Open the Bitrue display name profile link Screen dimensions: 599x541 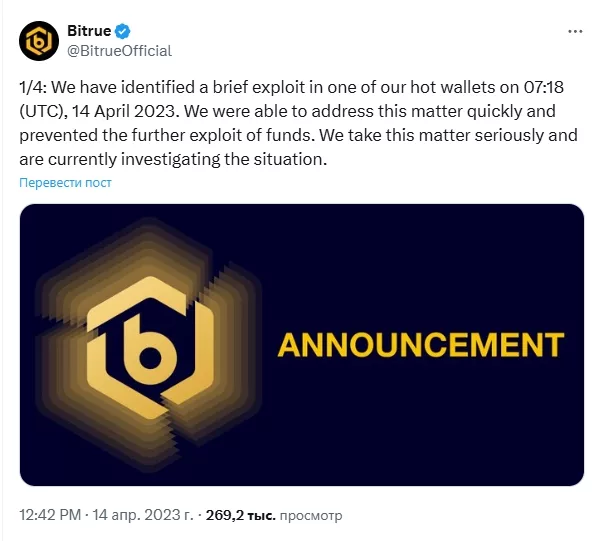pos(89,31)
